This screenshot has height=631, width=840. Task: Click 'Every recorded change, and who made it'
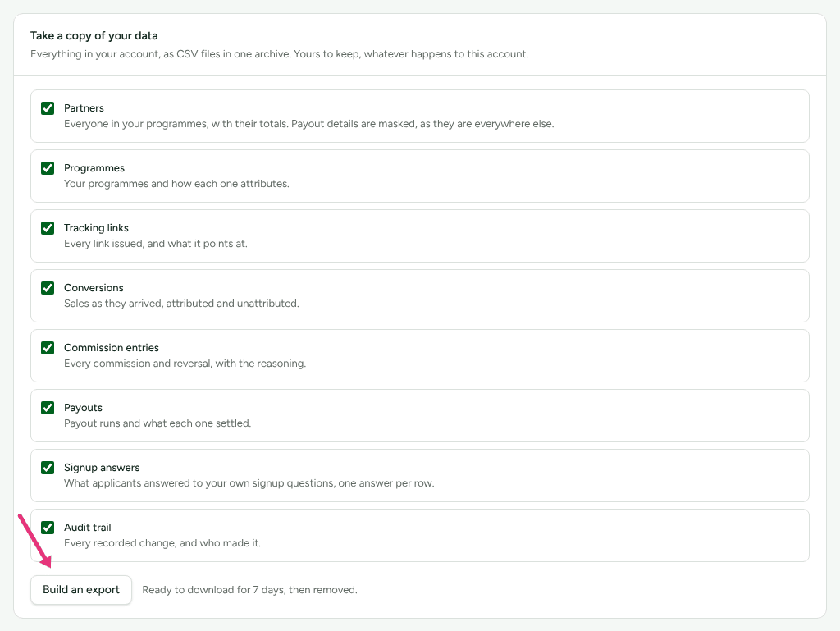point(162,543)
